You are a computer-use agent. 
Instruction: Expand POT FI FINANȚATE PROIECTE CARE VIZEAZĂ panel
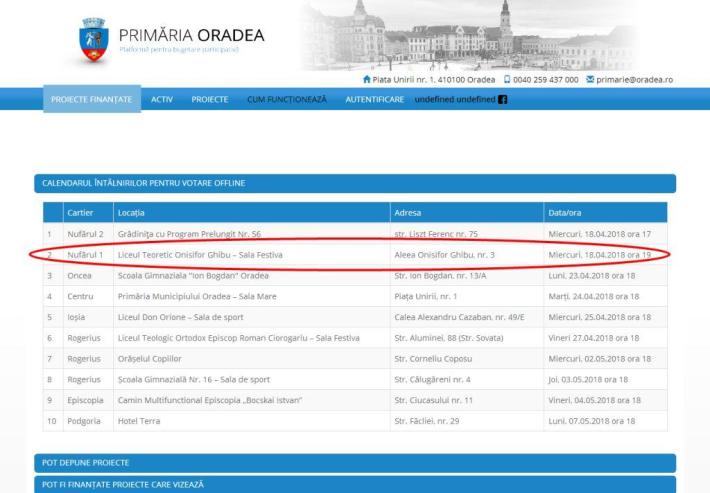355,484
